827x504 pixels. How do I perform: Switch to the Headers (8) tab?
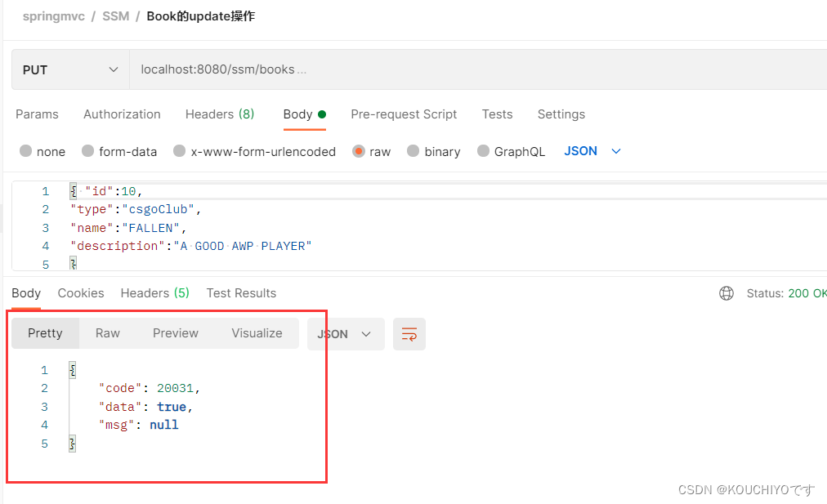220,114
